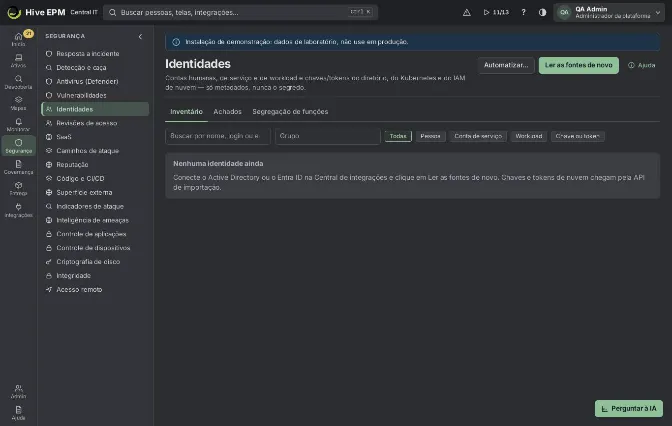This screenshot has width=672, height=426.
Task: Open the Segurança rail icon
Action: [x=18, y=146]
